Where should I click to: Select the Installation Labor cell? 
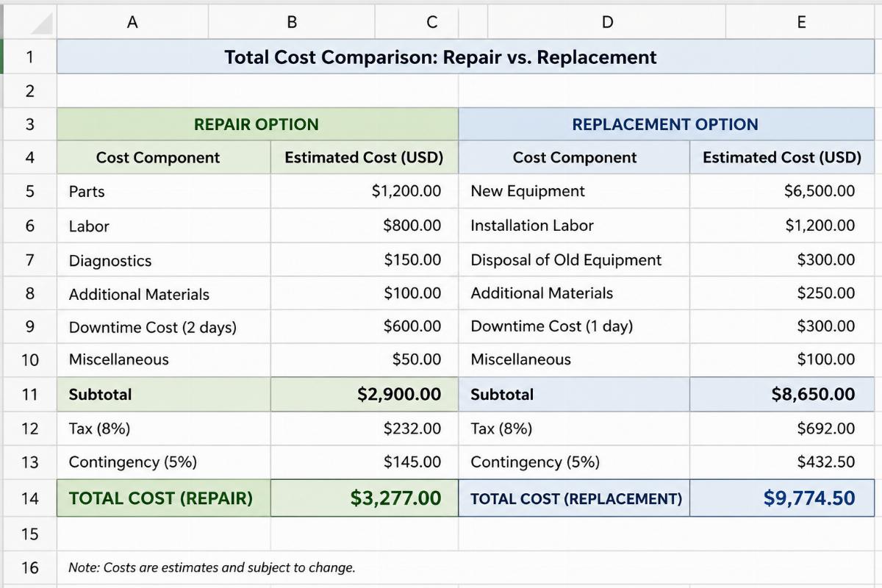point(574,226)
